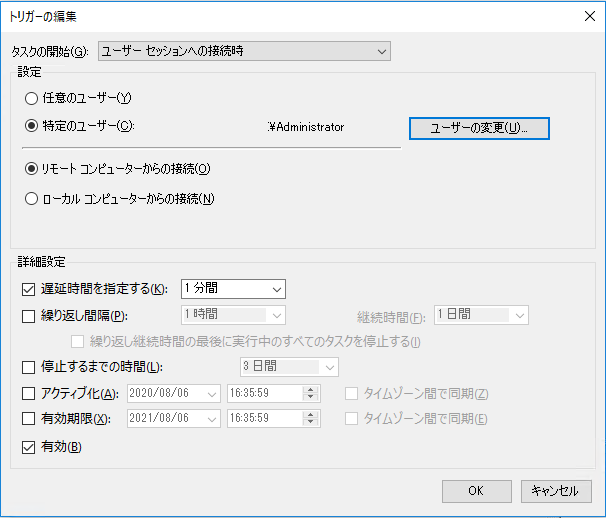The height and width of the screenshot is (518, 606).
Task: Choose リモート コンピューターからの接続 option
Action: (32, 169)
